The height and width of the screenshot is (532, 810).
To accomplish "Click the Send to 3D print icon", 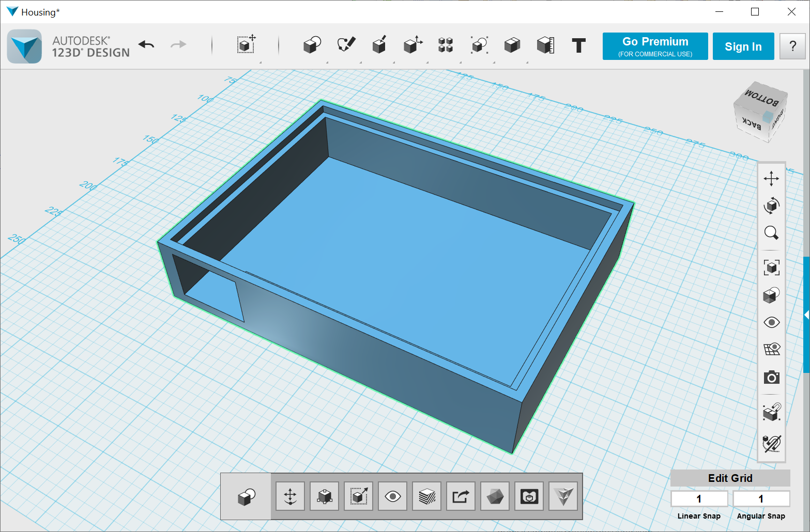I will [529, 496].
